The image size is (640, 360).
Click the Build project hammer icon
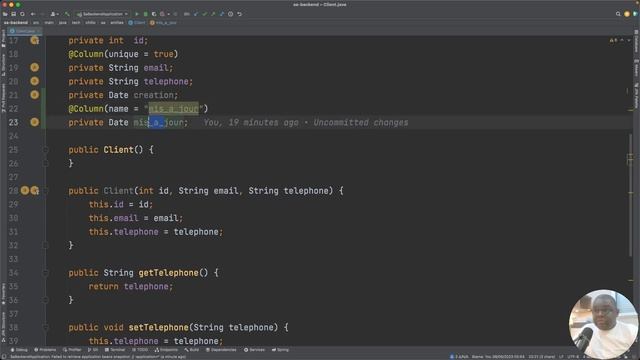67,14
